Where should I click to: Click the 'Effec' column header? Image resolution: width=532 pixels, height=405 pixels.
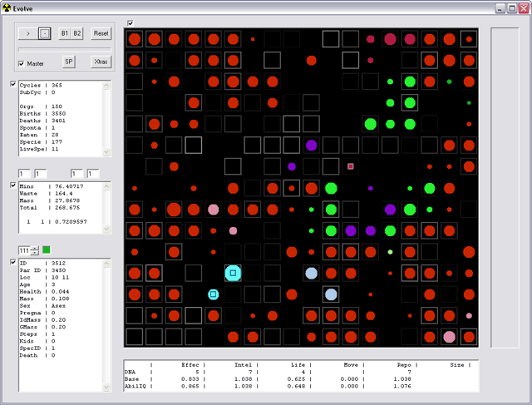coord(190,365)
